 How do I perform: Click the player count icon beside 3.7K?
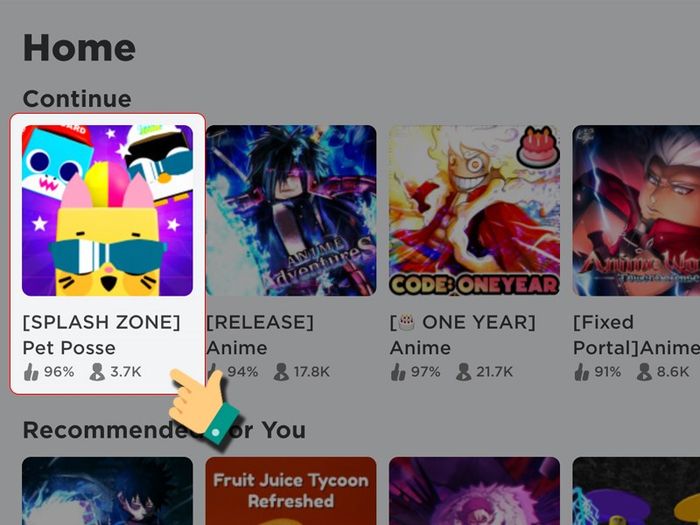[97, 371]
